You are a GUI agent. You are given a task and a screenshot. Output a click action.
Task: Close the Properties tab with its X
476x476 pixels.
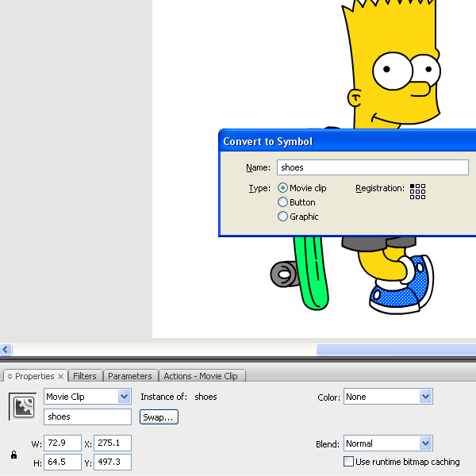61,376
